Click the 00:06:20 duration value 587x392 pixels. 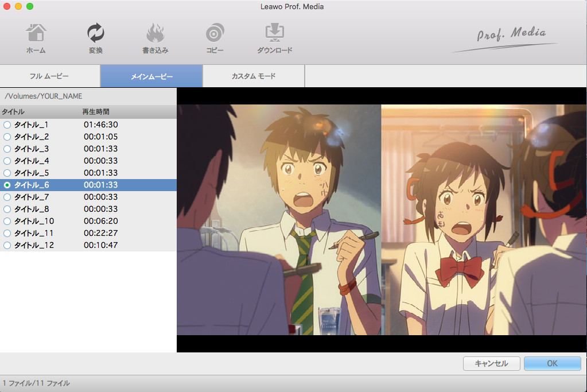click(x=101, y=222)
